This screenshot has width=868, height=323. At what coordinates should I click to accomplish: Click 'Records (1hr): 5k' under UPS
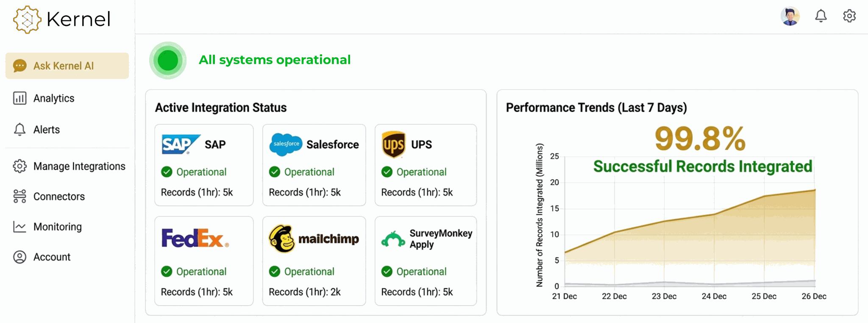tap(417, 192)
